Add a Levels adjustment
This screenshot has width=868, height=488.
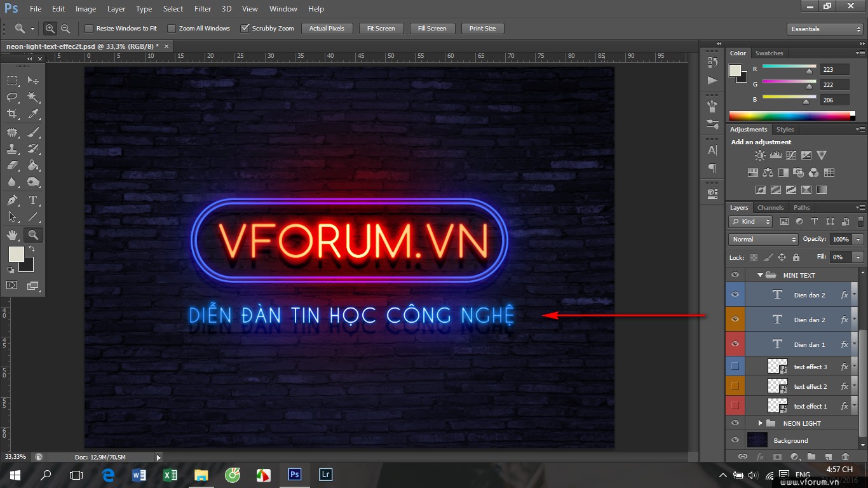point(775,155)
